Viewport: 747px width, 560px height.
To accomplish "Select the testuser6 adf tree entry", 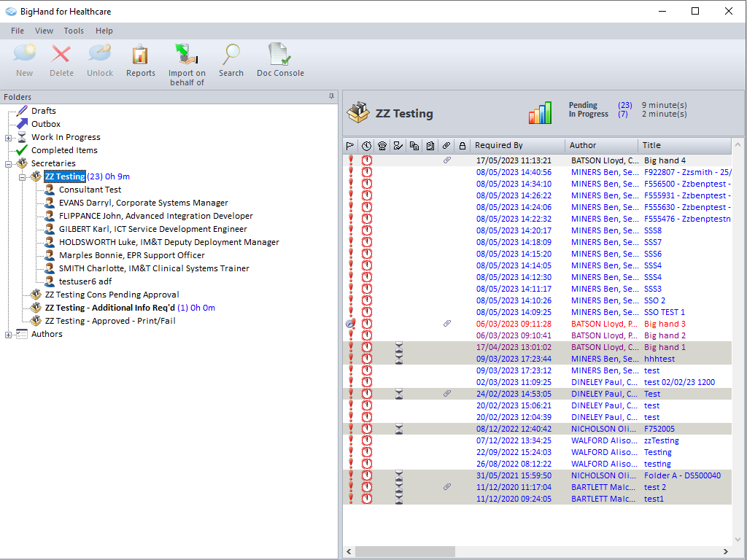I will (x=85, y=282).
